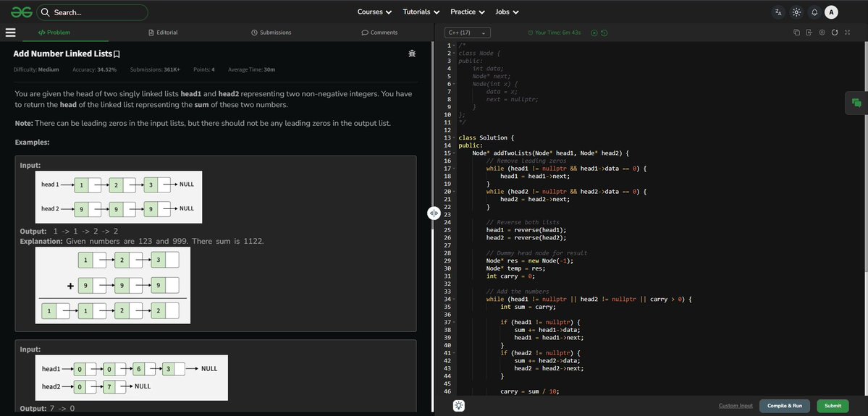Toggle editor fullscreen mode
Image resolution: width=868 pixels, height=416 pixels.
tap(847, 33)
